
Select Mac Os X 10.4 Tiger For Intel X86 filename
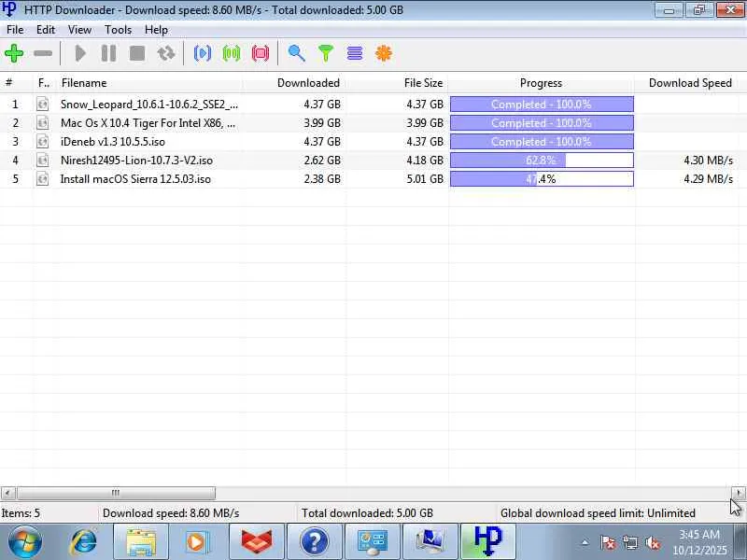point(148,123)
